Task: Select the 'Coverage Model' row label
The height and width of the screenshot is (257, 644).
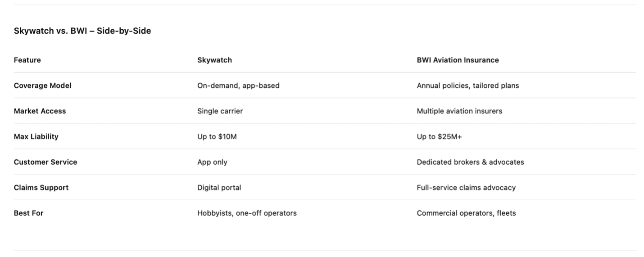Action: 42,86
